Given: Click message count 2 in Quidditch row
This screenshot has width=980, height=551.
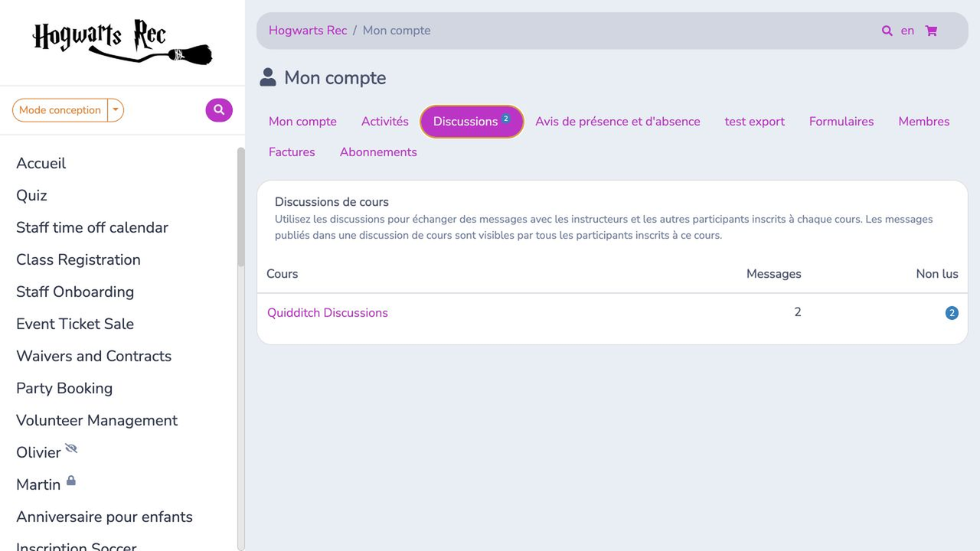Looking at the screenshot, I should (798, 312).
